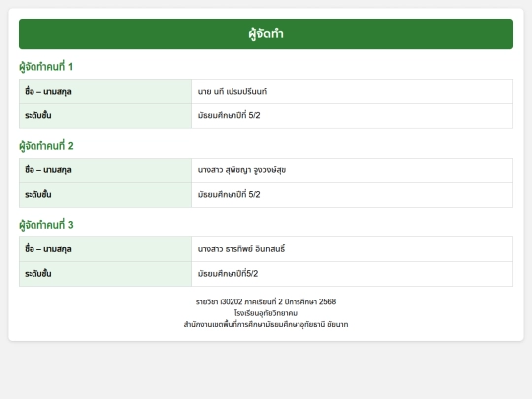Select the 'ผู้จัดทำคนที่ 1' section heading
This screenshot has width=532, height=399.
(45, 67)
